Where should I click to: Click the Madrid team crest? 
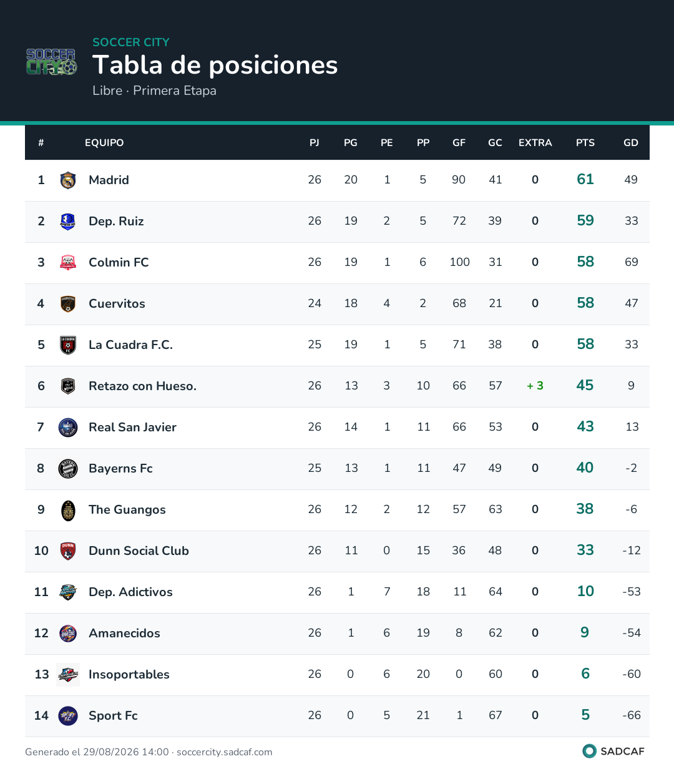click(68, 180)
